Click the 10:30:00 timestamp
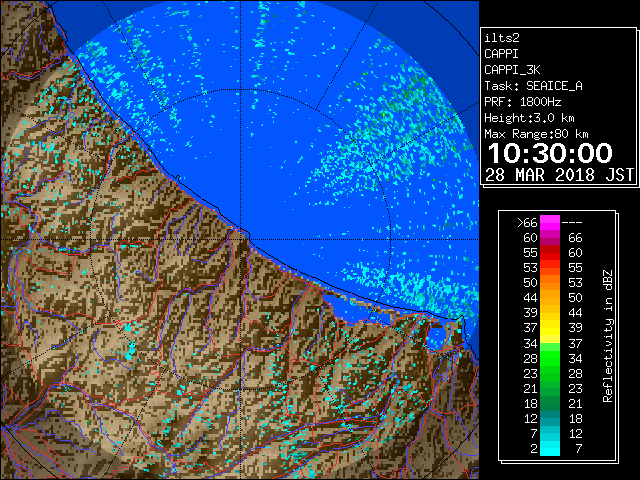The image size is (640, 480). click(550, 153)
